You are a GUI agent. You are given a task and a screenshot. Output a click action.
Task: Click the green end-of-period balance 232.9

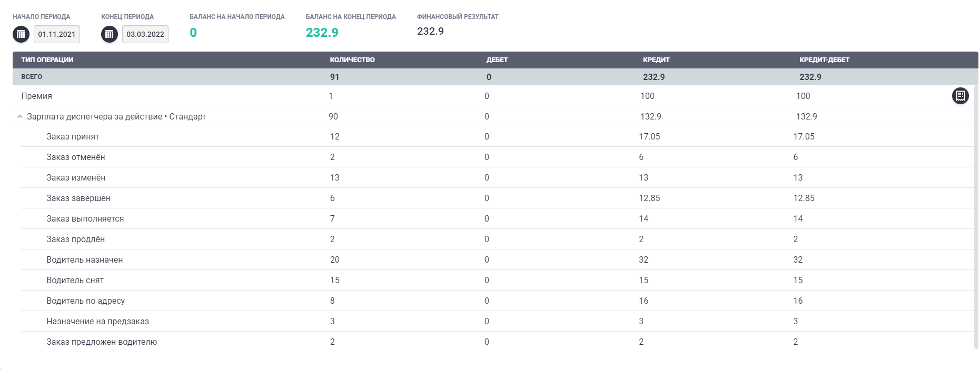[322, 33]
